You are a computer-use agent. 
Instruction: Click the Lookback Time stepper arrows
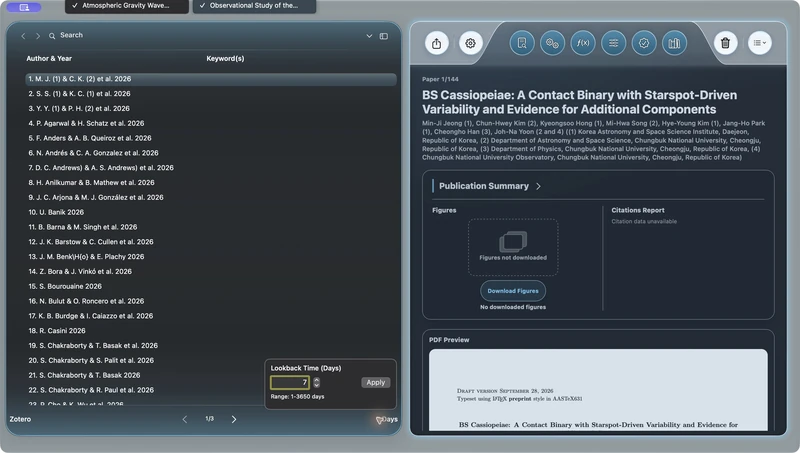pyautogui.click(x=316, y=383)
